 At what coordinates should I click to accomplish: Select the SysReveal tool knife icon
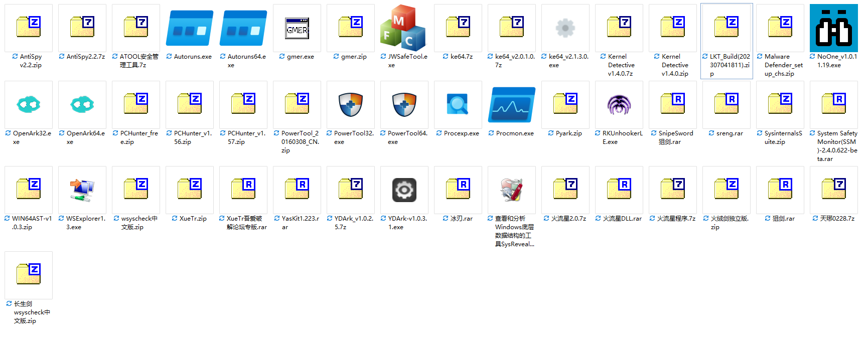[x=512, y=190]
